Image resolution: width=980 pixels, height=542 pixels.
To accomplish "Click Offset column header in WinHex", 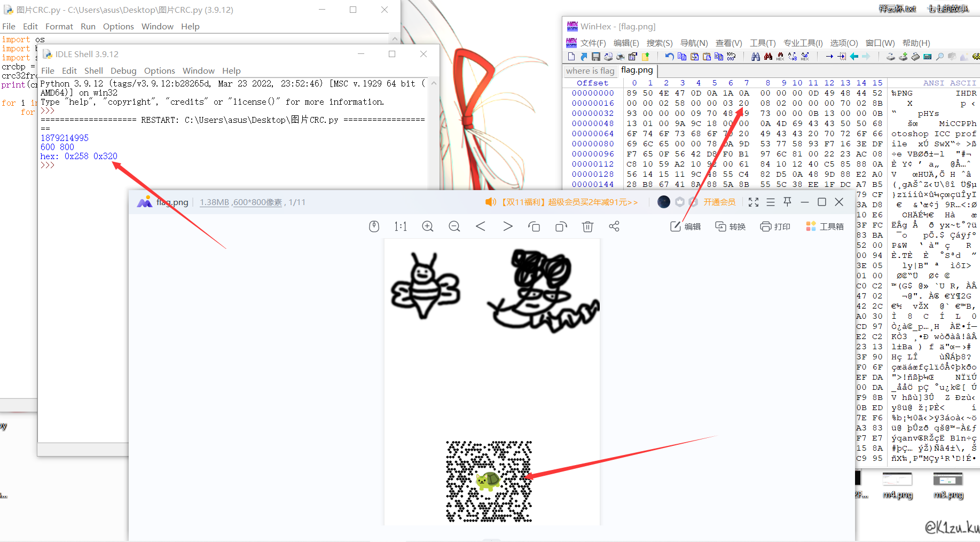I will coord(592,83).
